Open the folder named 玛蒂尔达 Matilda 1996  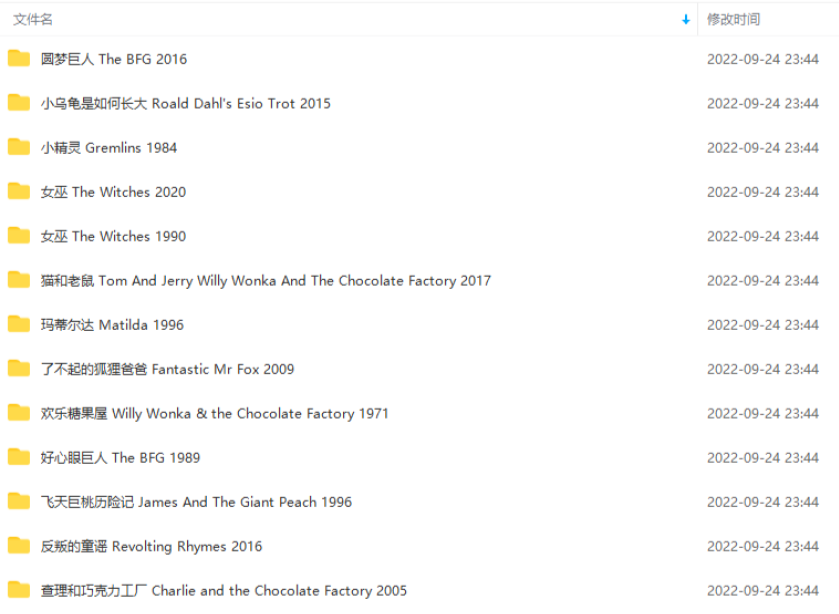click(x=112, y=325)
